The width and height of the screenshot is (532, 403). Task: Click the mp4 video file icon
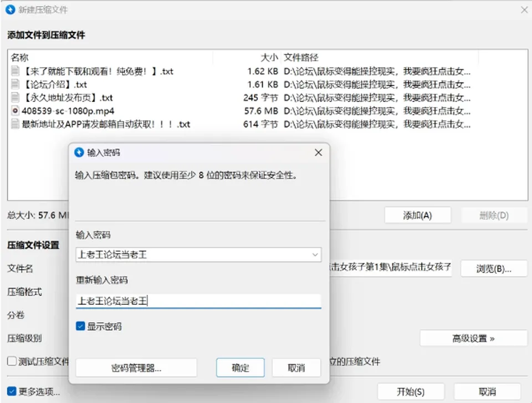click(15, 111)
